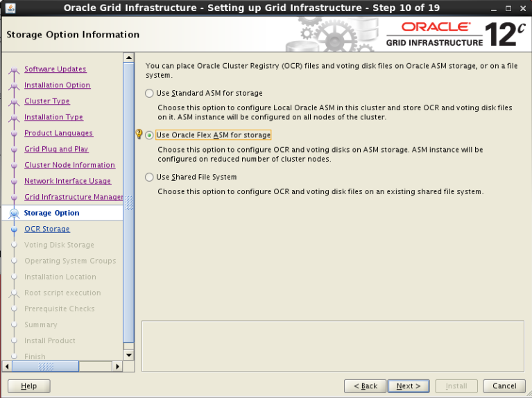Open the Cluster Node Information step
Screen dimensions: 532x398
coord(69,164)
